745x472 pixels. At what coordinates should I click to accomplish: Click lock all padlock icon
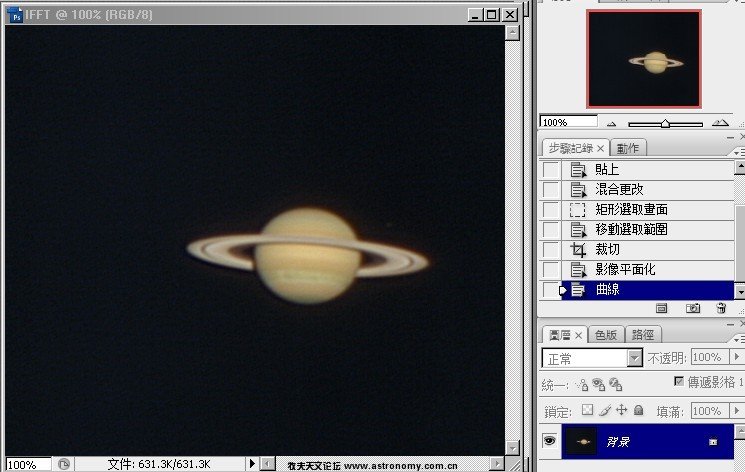click(x=638, y=410)
